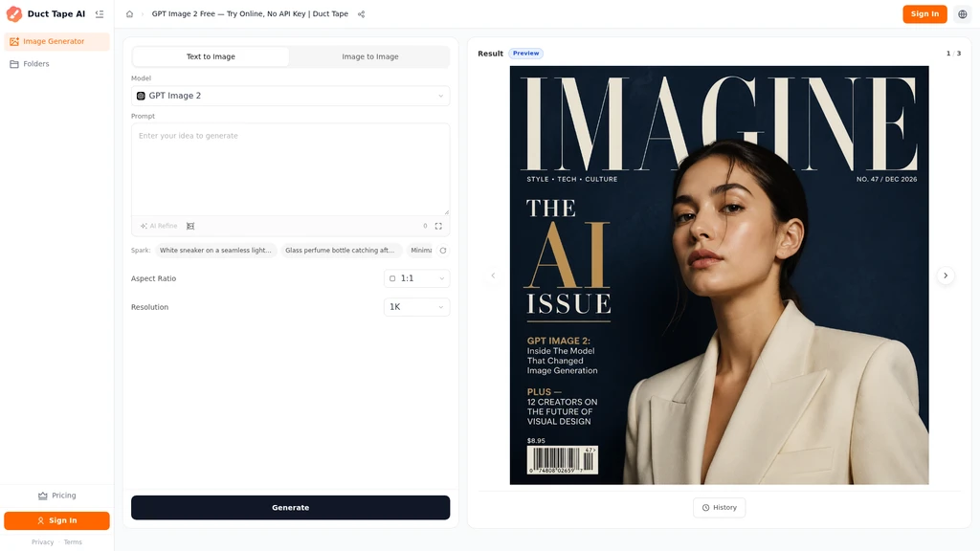Show the next result image
Image resolution: width=980 pixels, height=551 pixels.
click(946, 275)
